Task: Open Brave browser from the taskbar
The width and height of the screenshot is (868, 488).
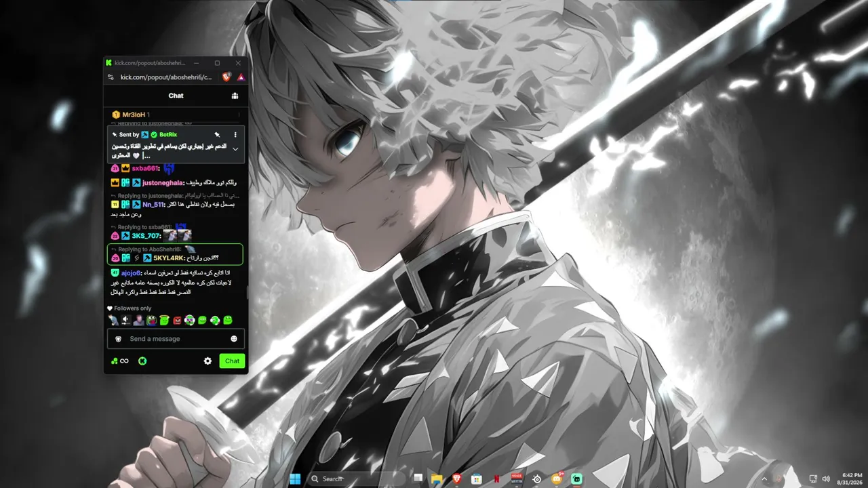Action: pyautogui.click(x=456, y=479)
